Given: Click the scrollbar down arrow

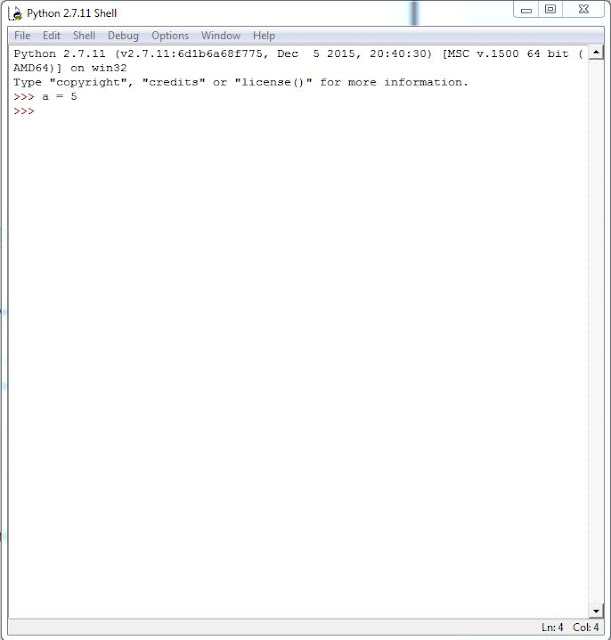Looking at the screenshot, I should point(596,611).
